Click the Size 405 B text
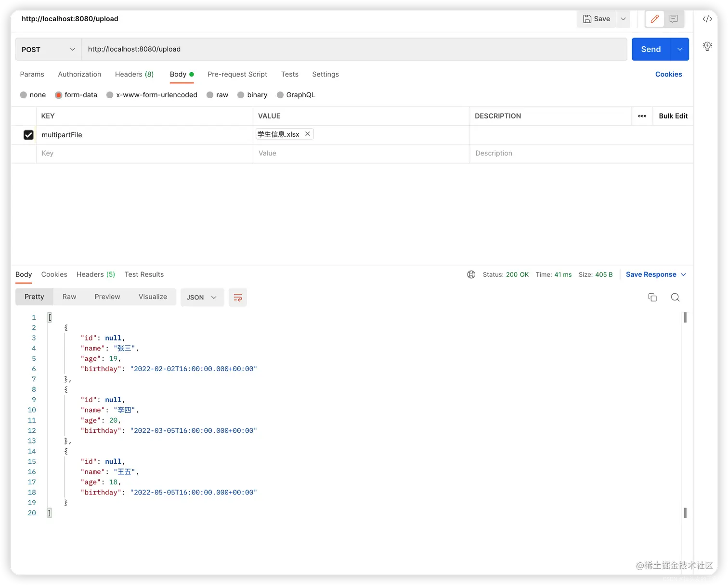The image size is (728, 585). pos(596,274)
